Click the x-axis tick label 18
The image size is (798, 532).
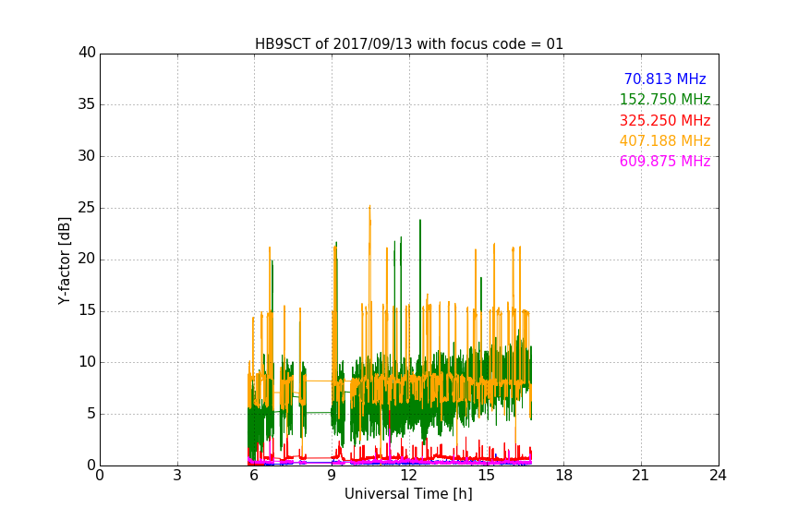[x=564, y=476]
